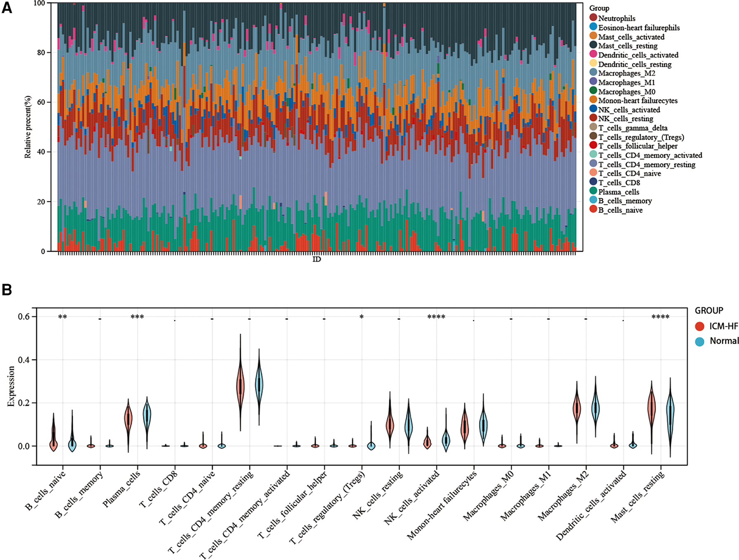Select the Plasma_cells green legend dot
Screen dimensions: 739x560
pos(594,191)
